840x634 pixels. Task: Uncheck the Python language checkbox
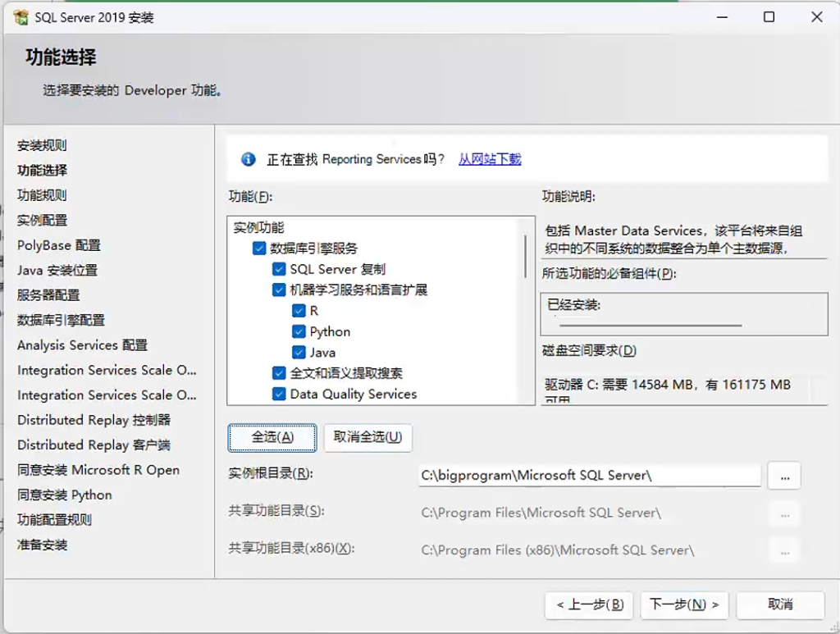click(299, 331)
